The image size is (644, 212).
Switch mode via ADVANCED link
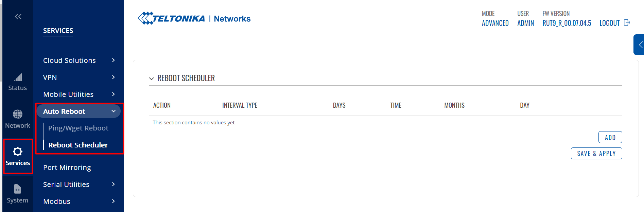point(495,23)
